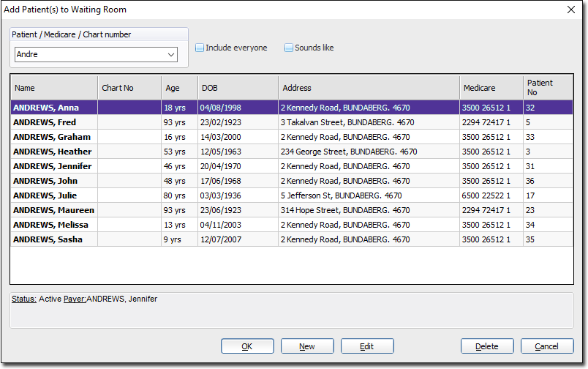Click the patient search text field
The image size is (588, 369).
click(89, 55)
